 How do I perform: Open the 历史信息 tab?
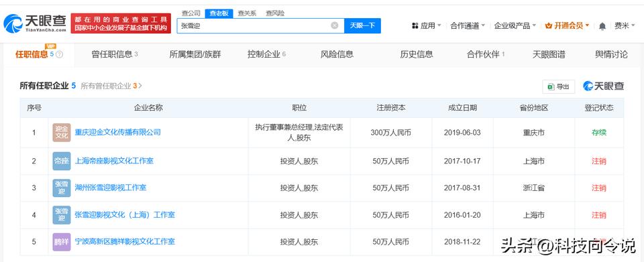pos(417,54)
